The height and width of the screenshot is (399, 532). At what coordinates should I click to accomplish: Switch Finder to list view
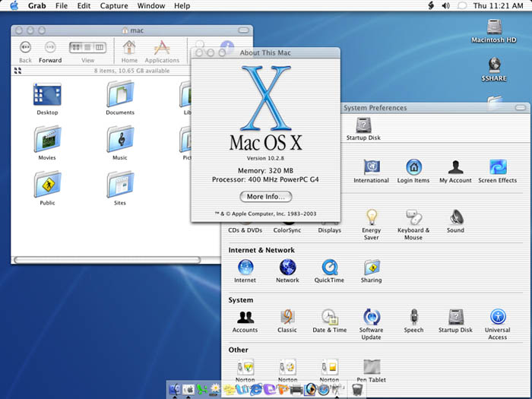pos(87,47)
